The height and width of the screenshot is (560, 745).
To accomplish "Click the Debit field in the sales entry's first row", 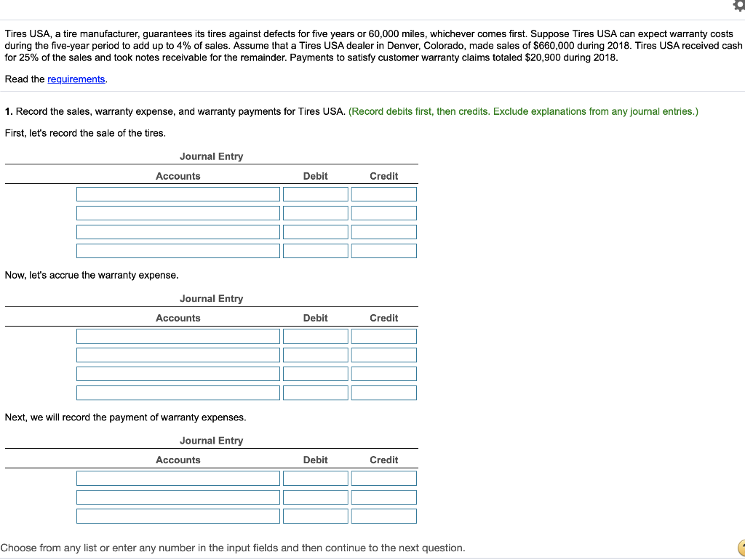I will [x=315, y=193].
